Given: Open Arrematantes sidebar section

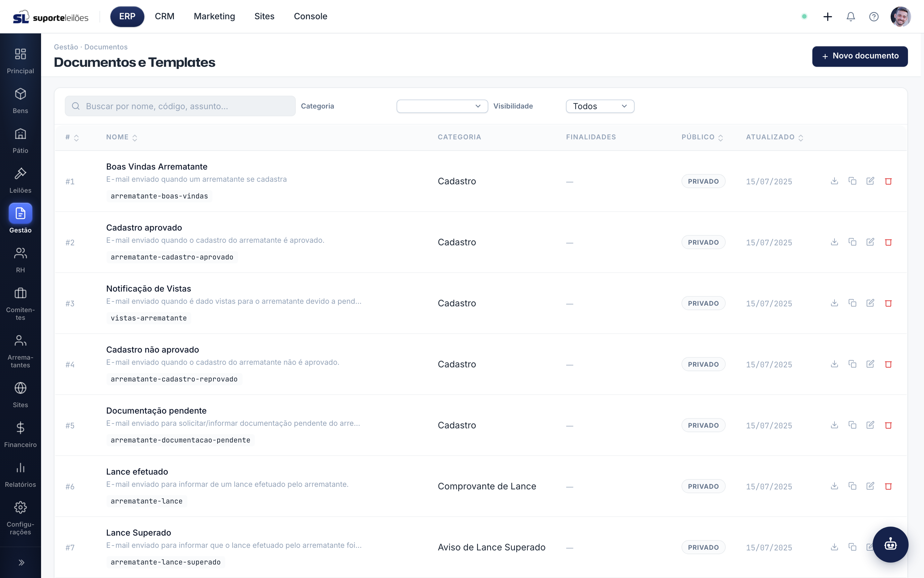Looking at the screenshot, I should (20, 351).
